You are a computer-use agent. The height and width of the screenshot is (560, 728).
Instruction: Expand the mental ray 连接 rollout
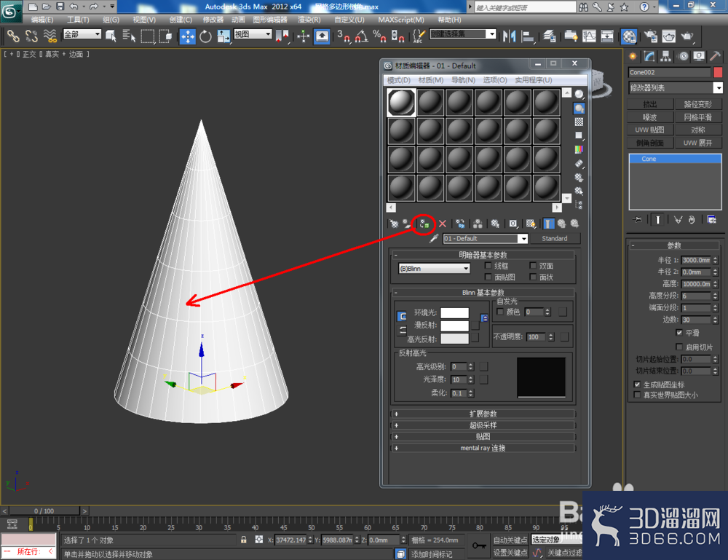tap(483, 448)
